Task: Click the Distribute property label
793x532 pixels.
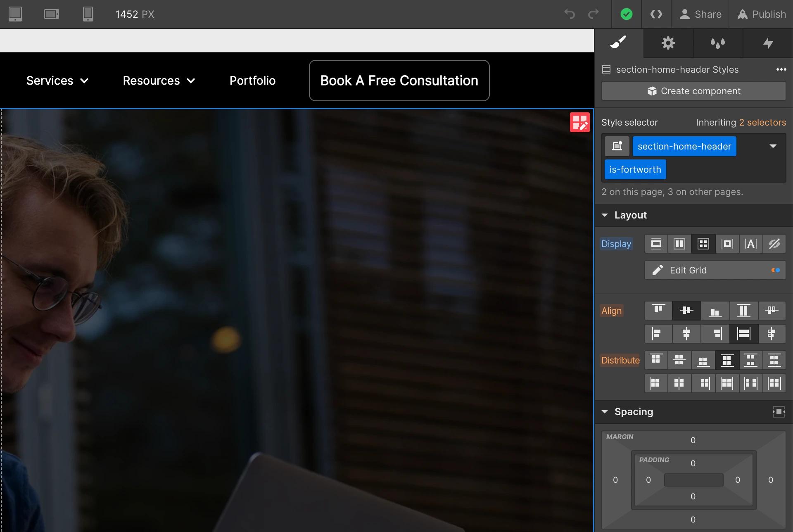Action: (620, 360)
